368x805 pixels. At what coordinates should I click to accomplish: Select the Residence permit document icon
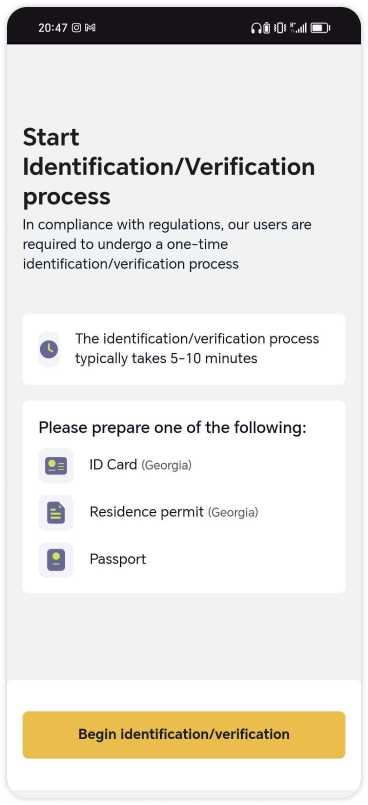tap(56, 512)
